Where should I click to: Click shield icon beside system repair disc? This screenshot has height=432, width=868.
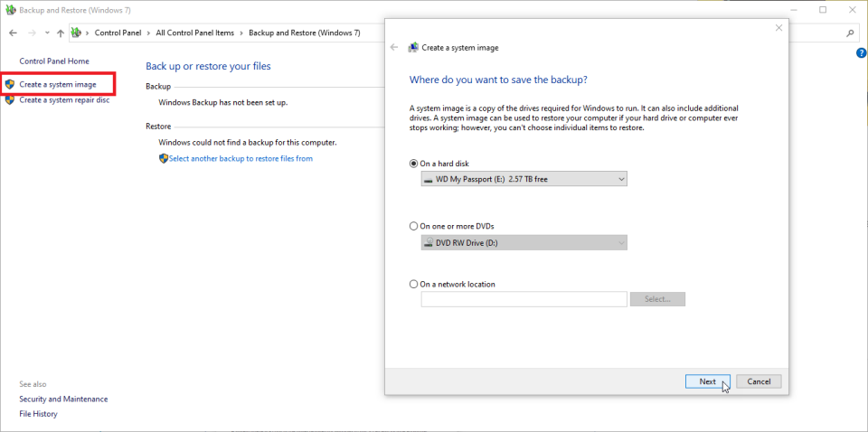[9, 100]
